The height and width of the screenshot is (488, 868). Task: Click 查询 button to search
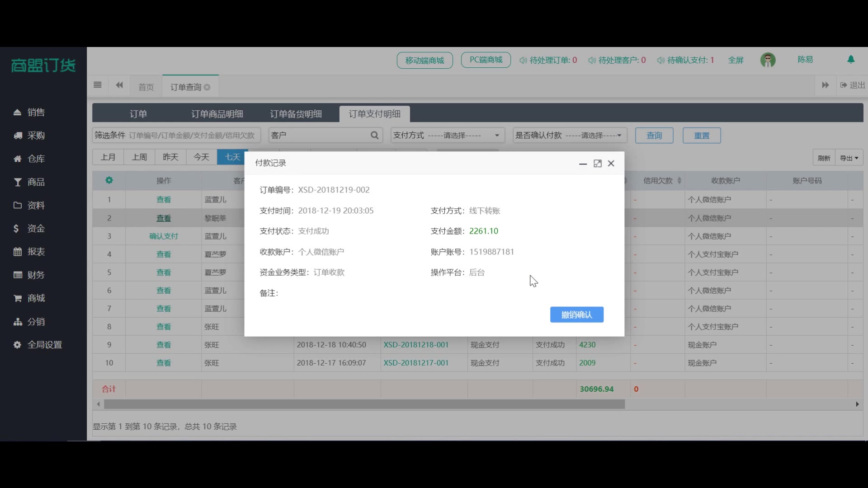[x=654, y=135]
